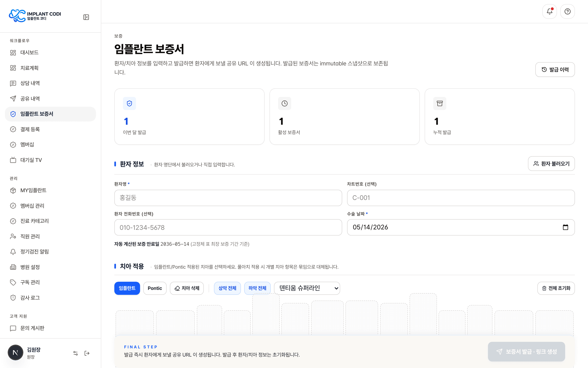Viewport: 588px width, 368px height.
Task: Click the logout arrow icon
Action: point(87,353)
